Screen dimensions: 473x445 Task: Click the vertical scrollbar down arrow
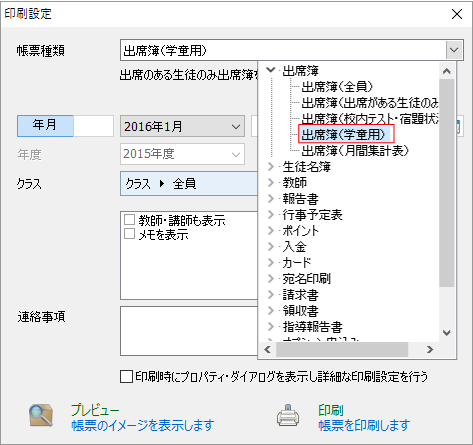point(447,332)
